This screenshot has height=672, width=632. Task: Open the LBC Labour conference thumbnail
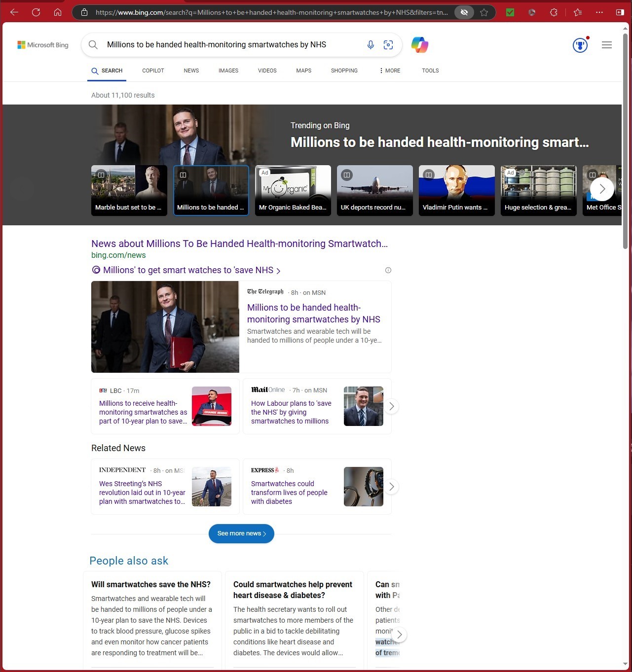(x=212, y=406)
